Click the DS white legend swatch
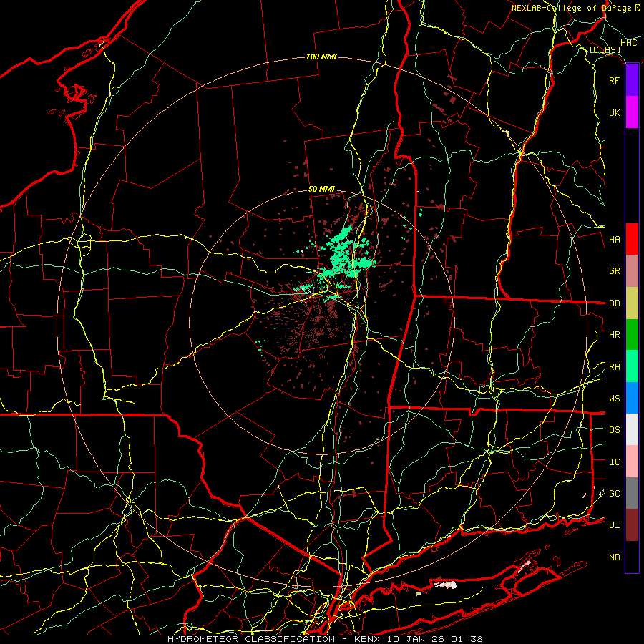This screenshot has width=644, height=644. (x=632, y=429)
